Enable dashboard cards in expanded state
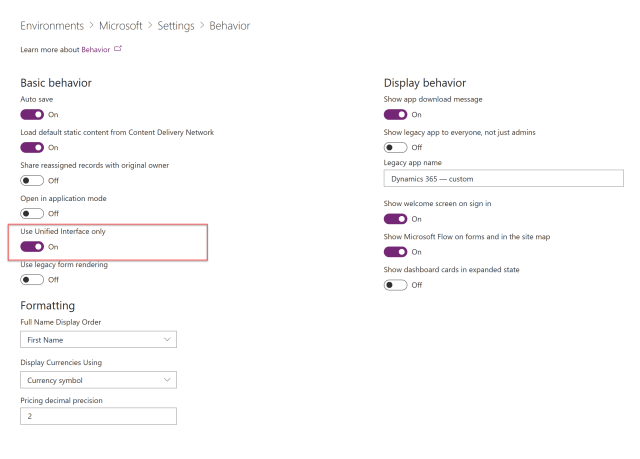This screenshot has width=640, height=459. [x=396, y=285]
